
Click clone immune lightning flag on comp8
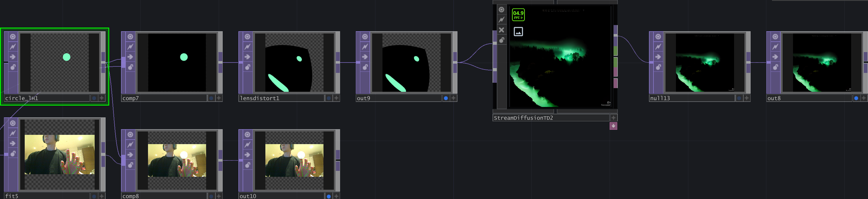[130, 145]
